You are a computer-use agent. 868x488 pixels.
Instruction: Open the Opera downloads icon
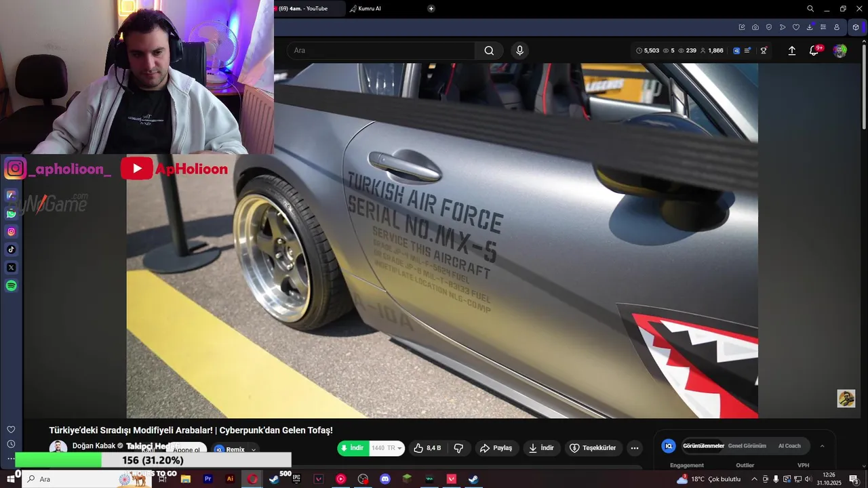pyautogui.click(x=810, y=27)
